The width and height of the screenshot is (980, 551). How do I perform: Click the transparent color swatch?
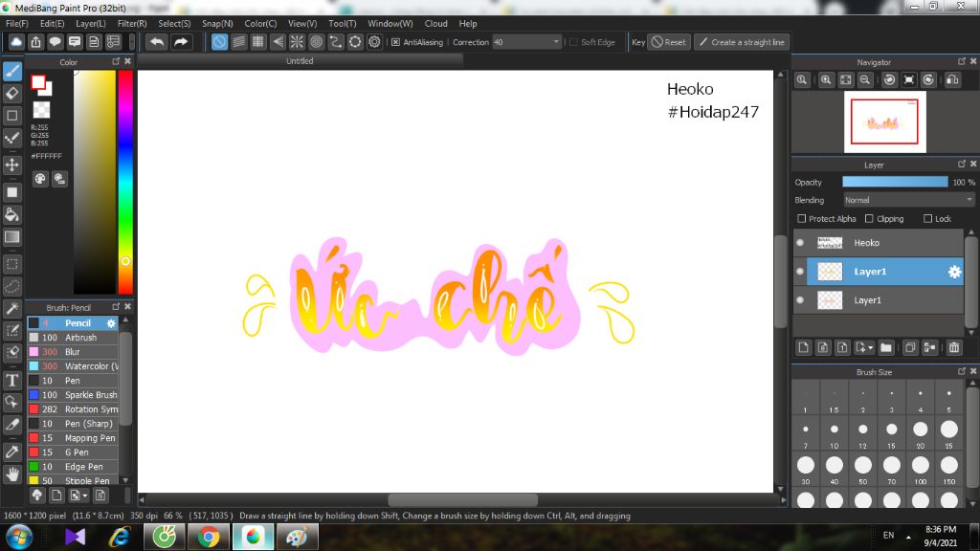click(41, 110)
